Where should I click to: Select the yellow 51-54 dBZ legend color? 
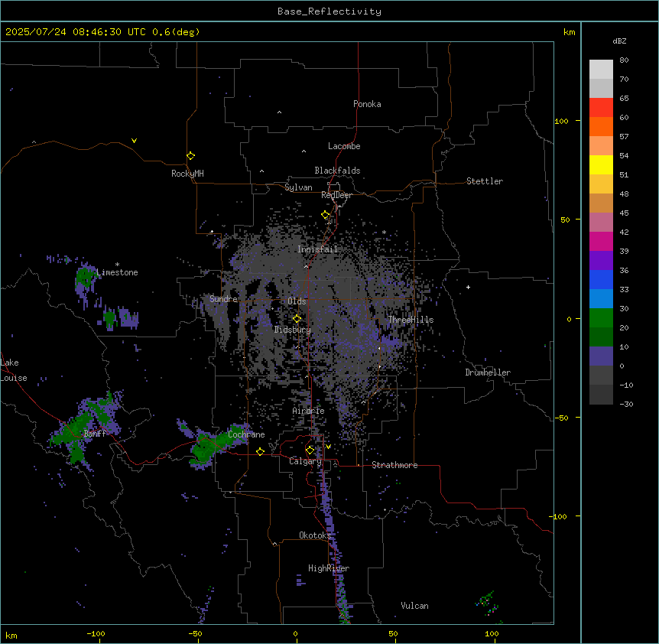point(601,164)
